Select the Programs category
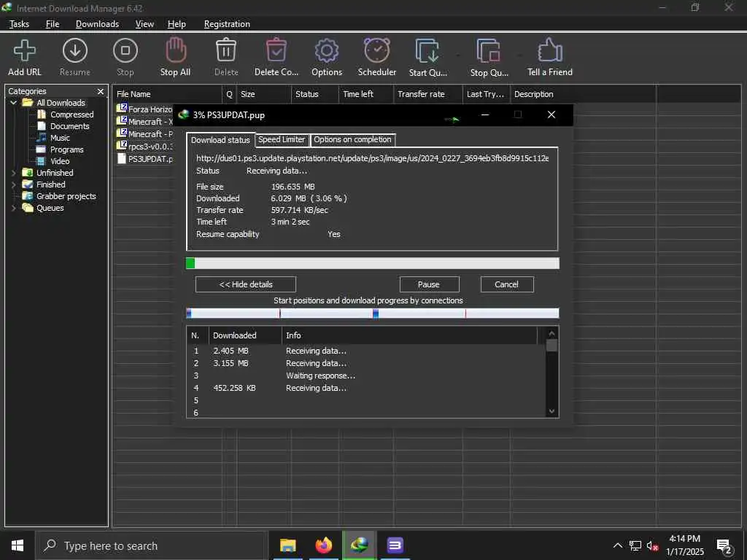The height and width of the screenshot is (560, 747). click(60, 149)
